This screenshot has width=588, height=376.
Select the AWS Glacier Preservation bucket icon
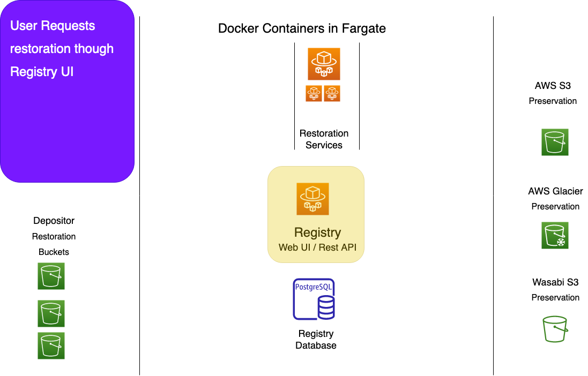point(555,236)
